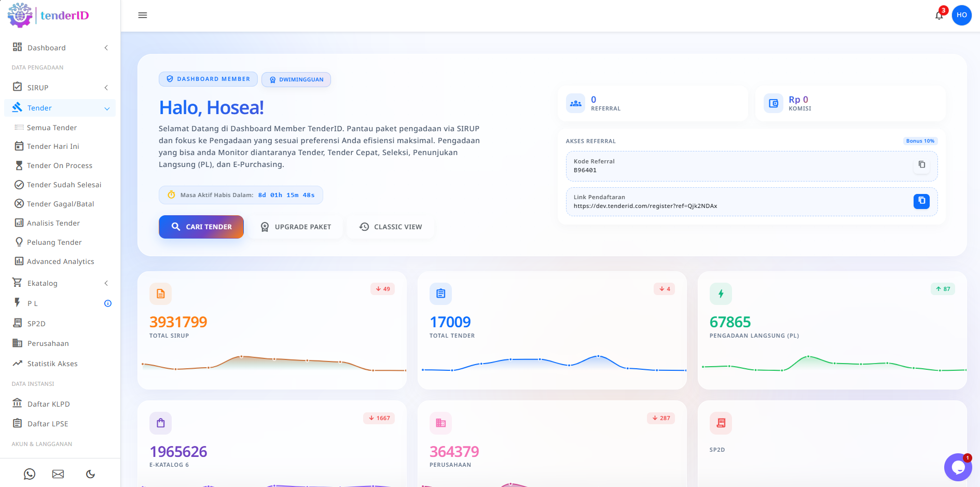
Task: Expand the Dashboard menu chevron
Action: tap(106, 48)
